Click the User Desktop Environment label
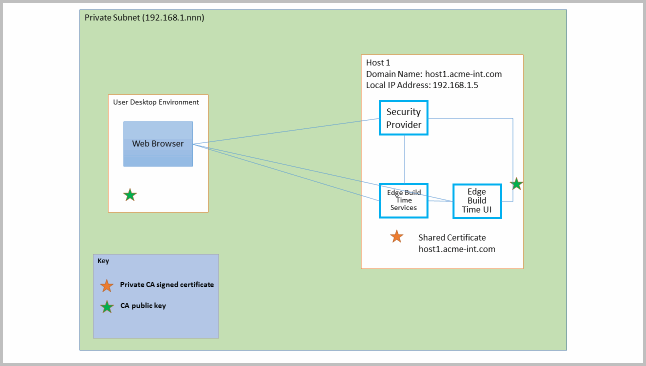 (156, 102)
